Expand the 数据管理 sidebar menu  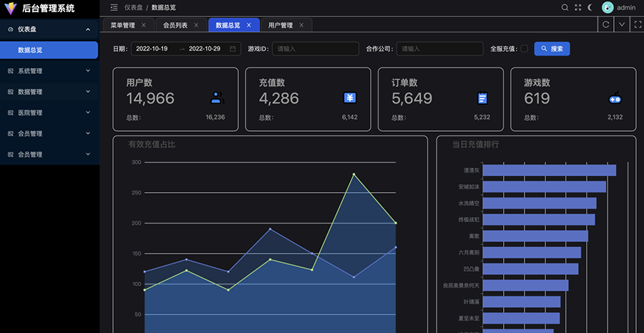[x=49, y=92]
